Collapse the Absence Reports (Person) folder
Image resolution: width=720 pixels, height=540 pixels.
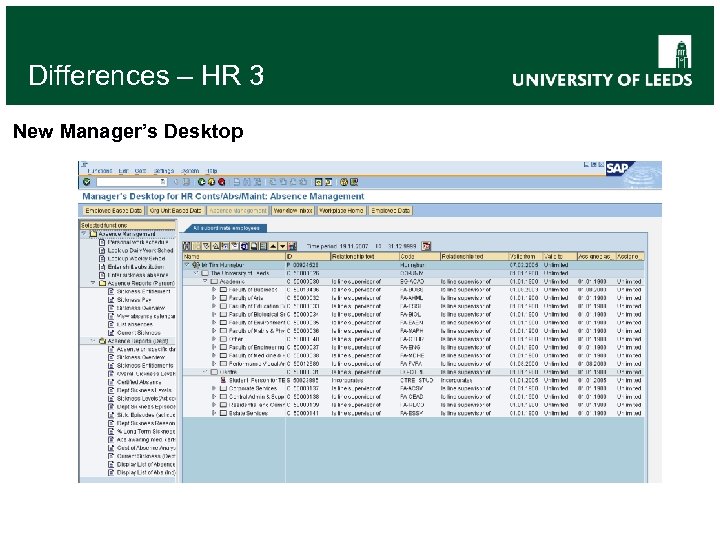(93, 283)
